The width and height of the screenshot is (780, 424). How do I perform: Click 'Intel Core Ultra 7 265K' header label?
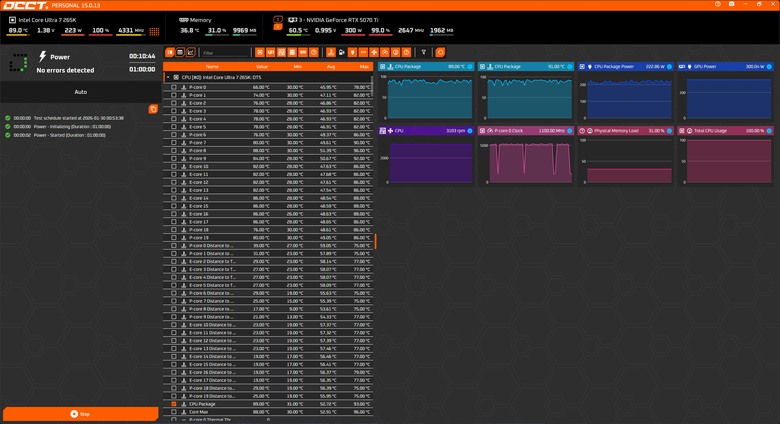[x=47, y=20]
